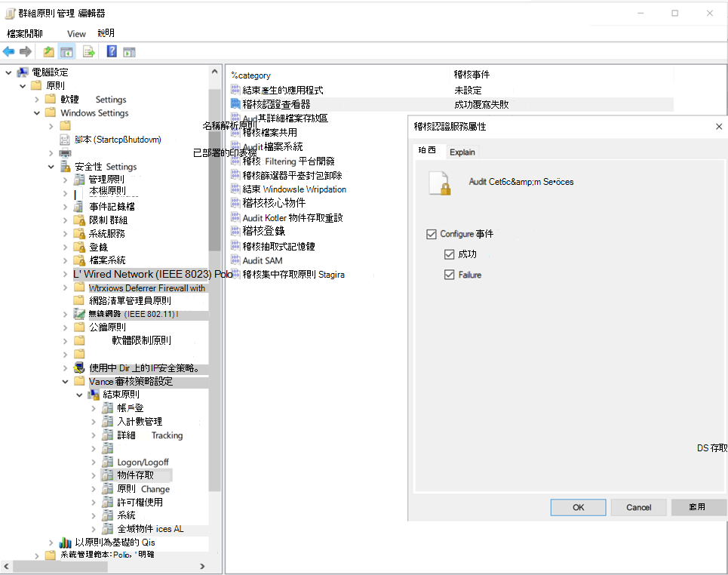The height and width of the screenshot is (575, 728).
Task: Click the forward navigation arrow
Action: coord(25,51)
